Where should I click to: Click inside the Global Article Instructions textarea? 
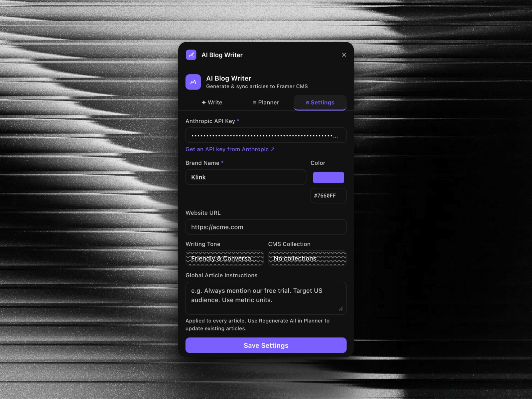coord(266,298)
